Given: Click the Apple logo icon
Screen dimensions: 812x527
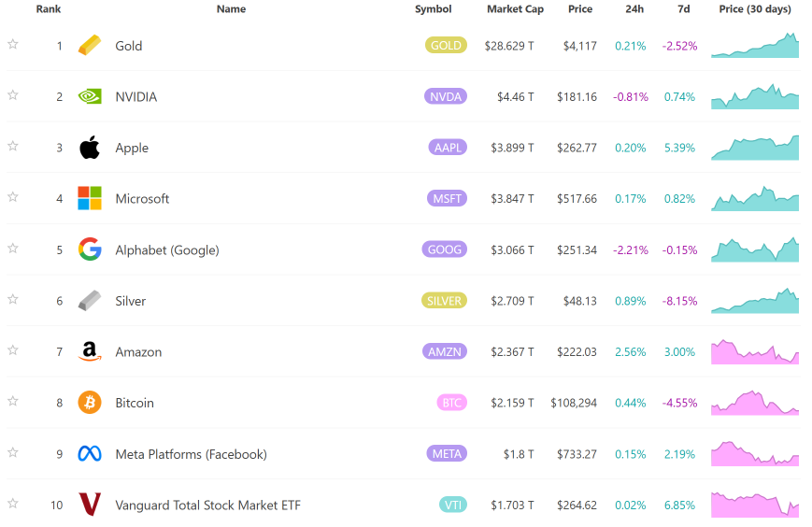Looking at the screenshot, I should (x=90, y=148).
